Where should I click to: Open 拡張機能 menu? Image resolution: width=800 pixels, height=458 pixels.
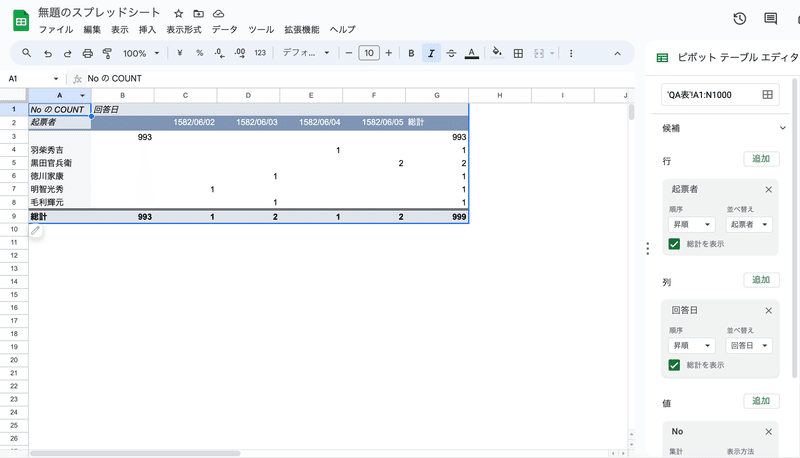302,30
